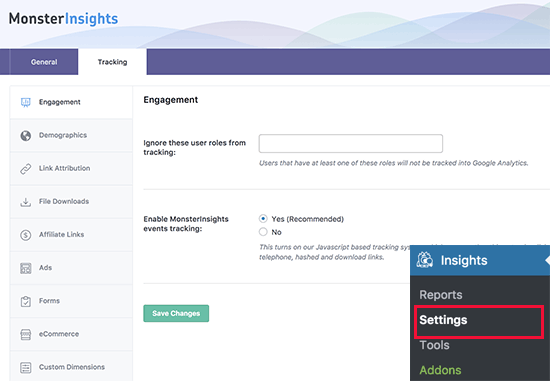Screen dimensions: 550x381
Task: Open the Custom Dimensions section label
Action: 72,367
